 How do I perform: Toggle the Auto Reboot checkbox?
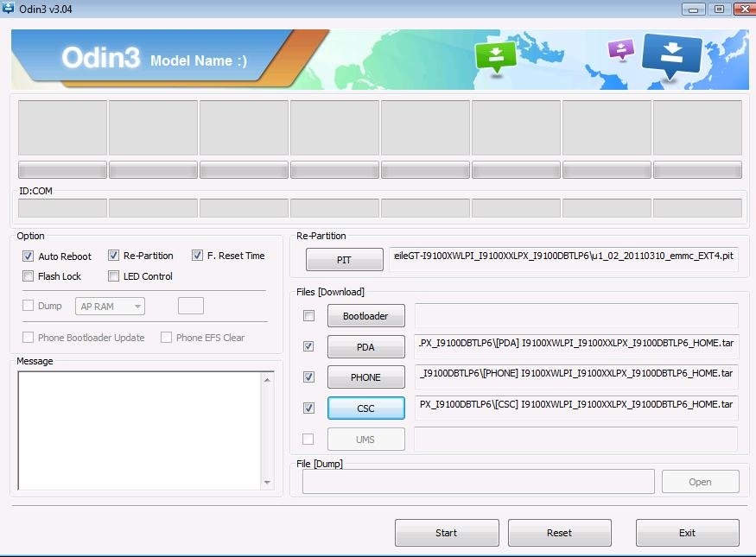[x=28, y=256]
